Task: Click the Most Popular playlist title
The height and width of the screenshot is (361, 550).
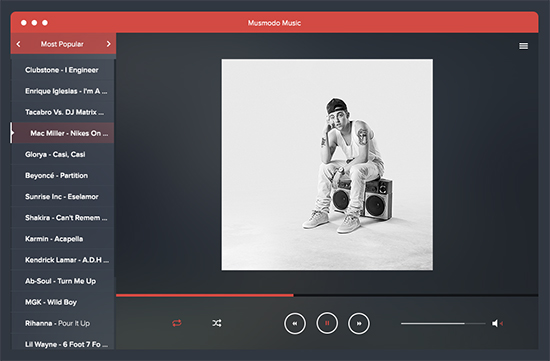Action: pos(62,44)
